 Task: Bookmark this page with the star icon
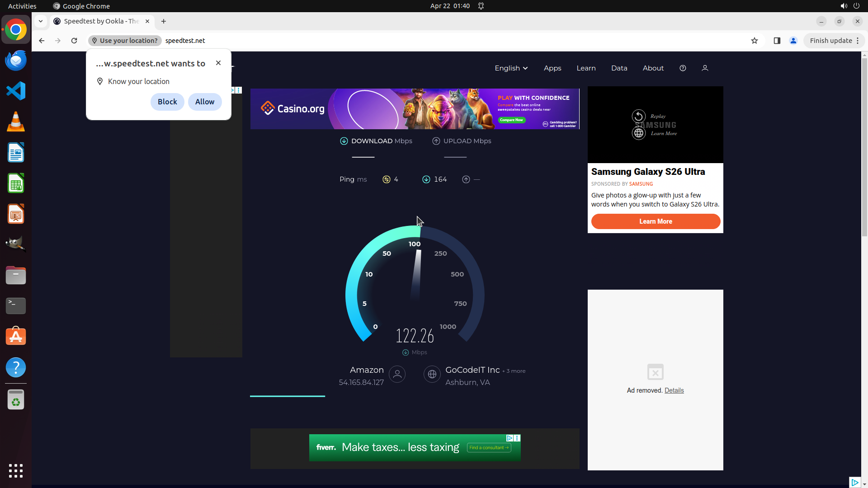(754, 41)
